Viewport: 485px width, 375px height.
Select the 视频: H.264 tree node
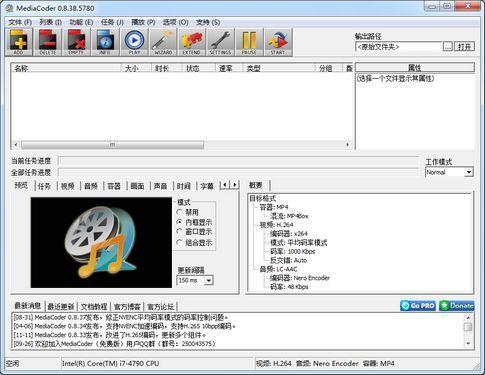pos(276,225)
